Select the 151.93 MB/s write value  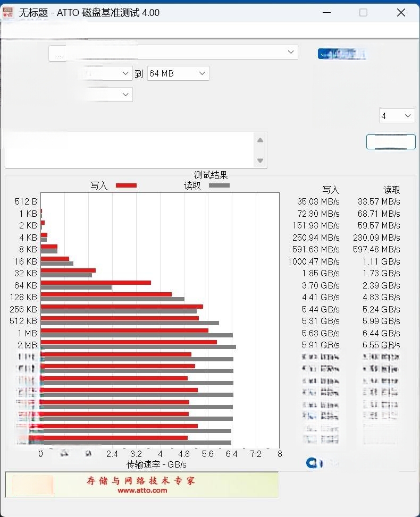click(x=316, y=225)
